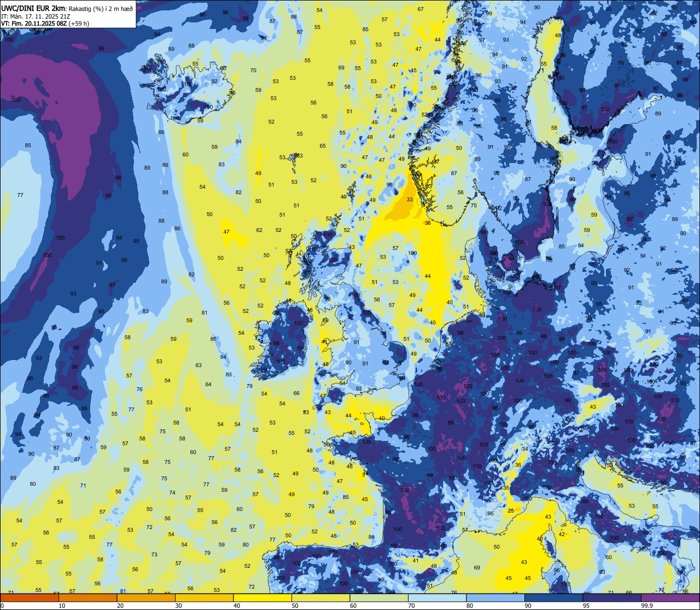Click the purple above-99.9 legend swatch
The width and height of the screenshot is (700, 610).
coord(670,598)
